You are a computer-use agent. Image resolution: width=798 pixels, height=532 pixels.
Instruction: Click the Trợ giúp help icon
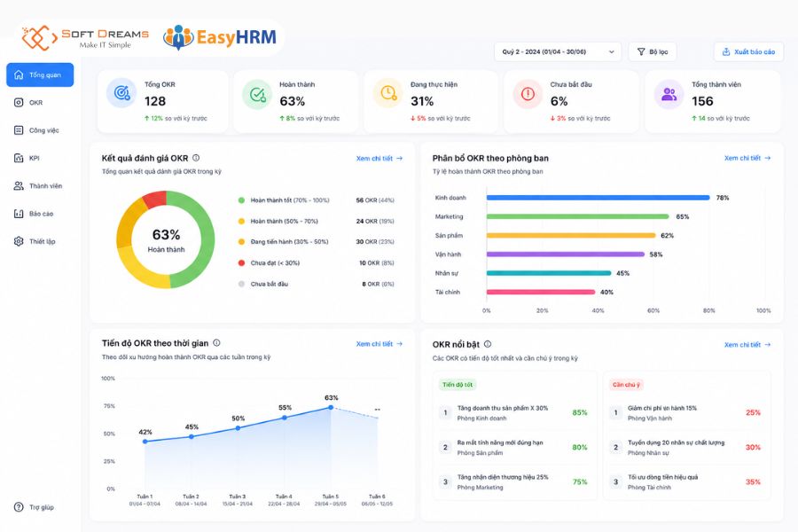point(19,507)
